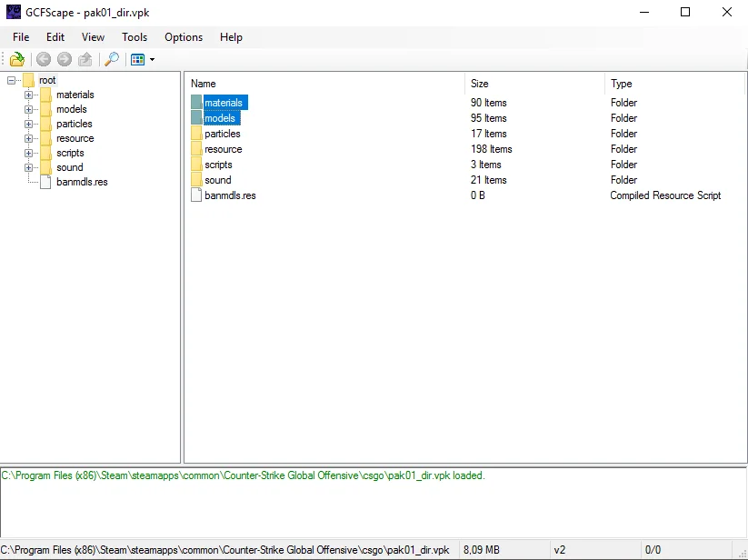Screen dimensions: 748x560
Task: Open the Options menu
Action: point(184,37)
